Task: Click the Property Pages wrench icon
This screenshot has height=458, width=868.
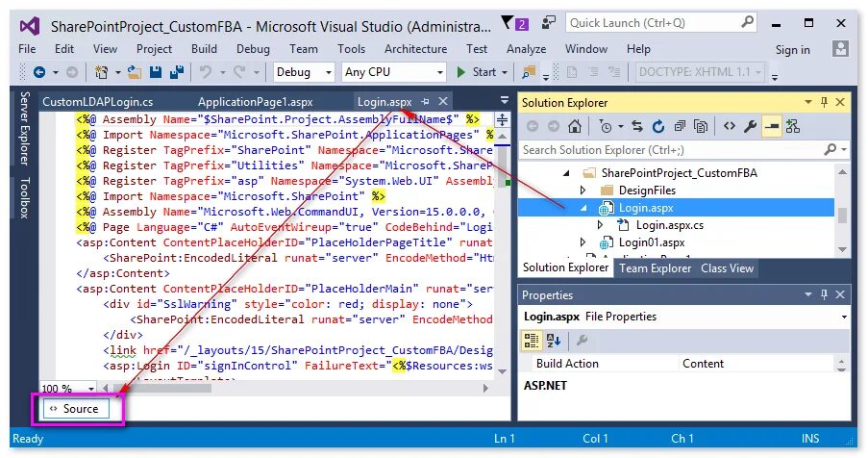Action: 582,341
